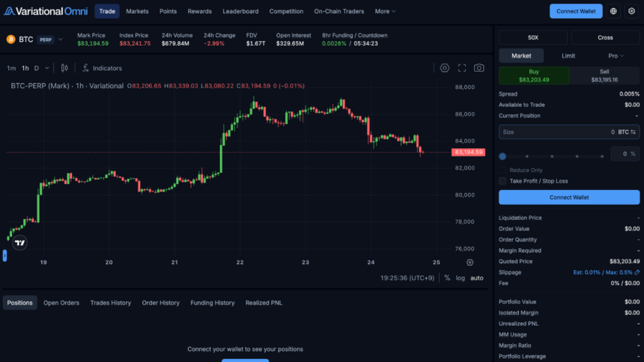Go to the Trade nav tab
Viewport: 644px width, 362px height.
pyautogui.click(x=107, y=11)
